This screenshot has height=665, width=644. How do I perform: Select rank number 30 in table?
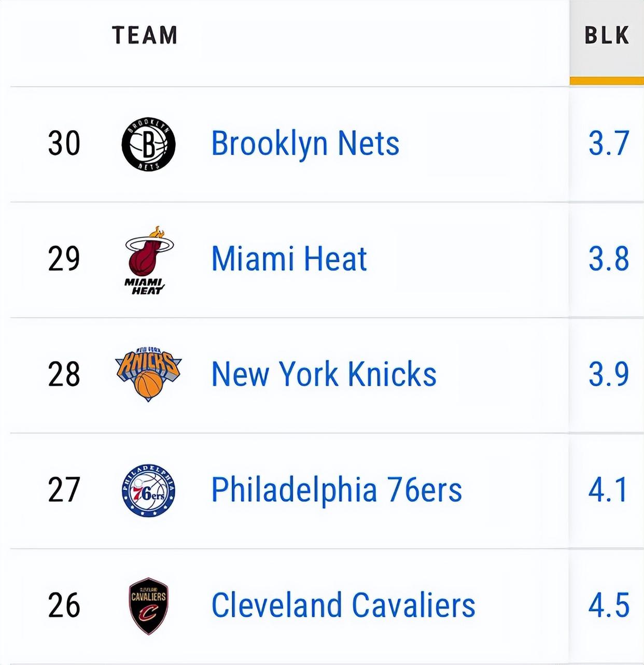[64, 144]
